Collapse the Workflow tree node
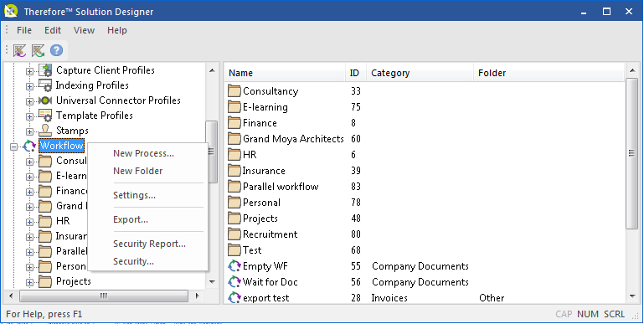This screenshot has height=324, width=644. 14,147
